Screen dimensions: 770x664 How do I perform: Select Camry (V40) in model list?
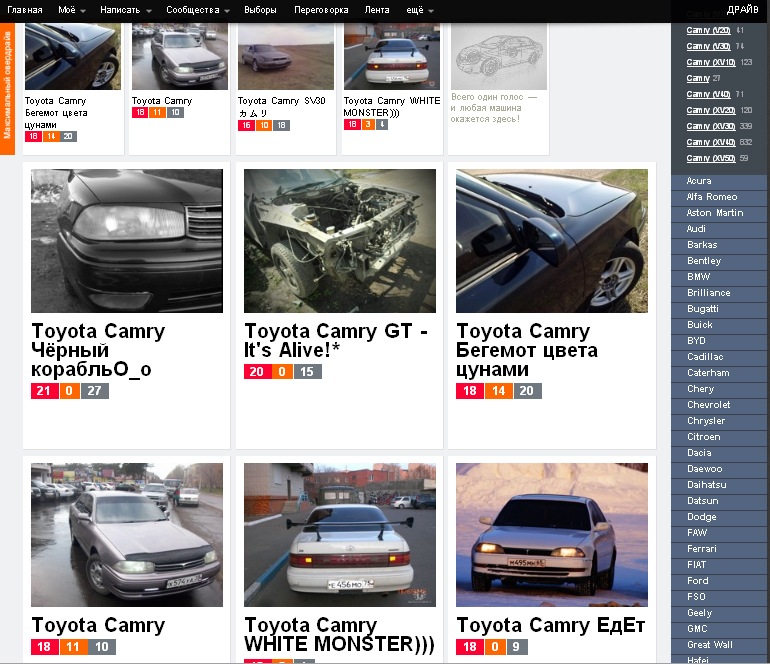click(708, 94)
